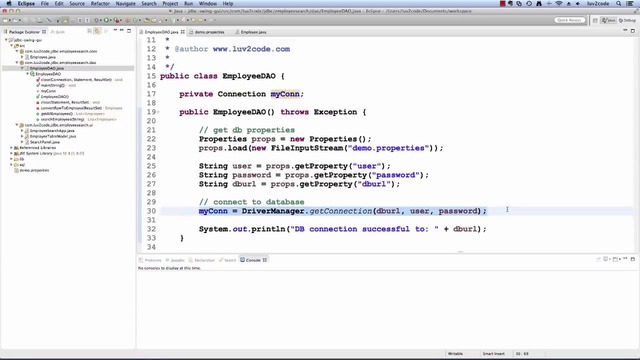Toggle Link with Editor in Package Explorer
This screenshot has width=640, height=360.
(x=97, y=31)
